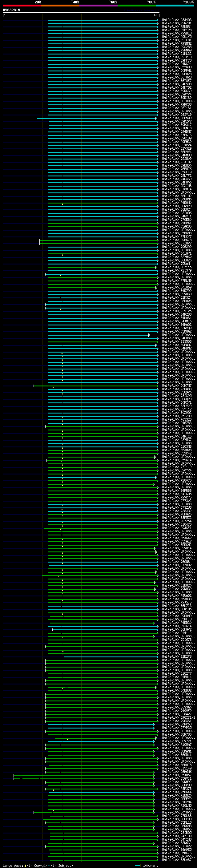Select hit label UniRef100_Q9QXS1-2

pos(179,717)
